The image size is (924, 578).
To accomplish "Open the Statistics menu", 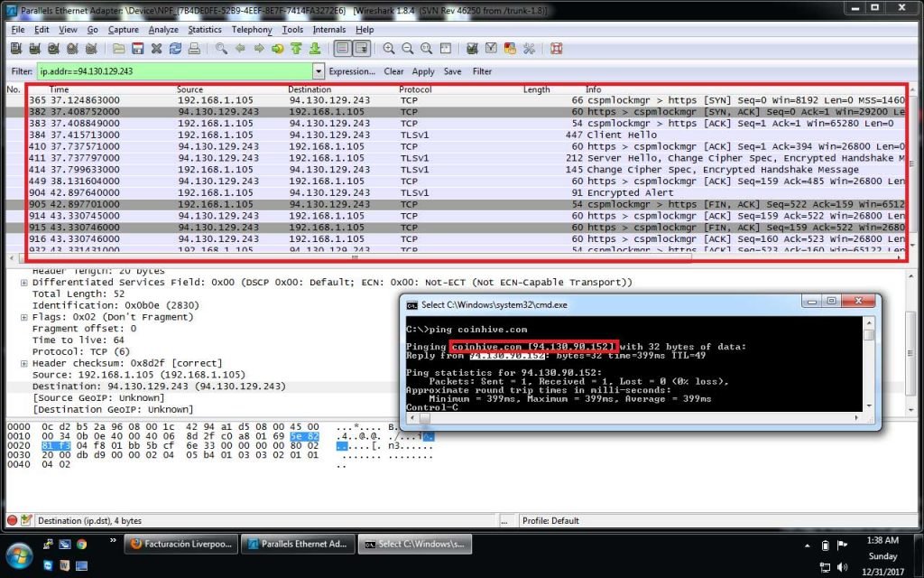I will [205, 30].
